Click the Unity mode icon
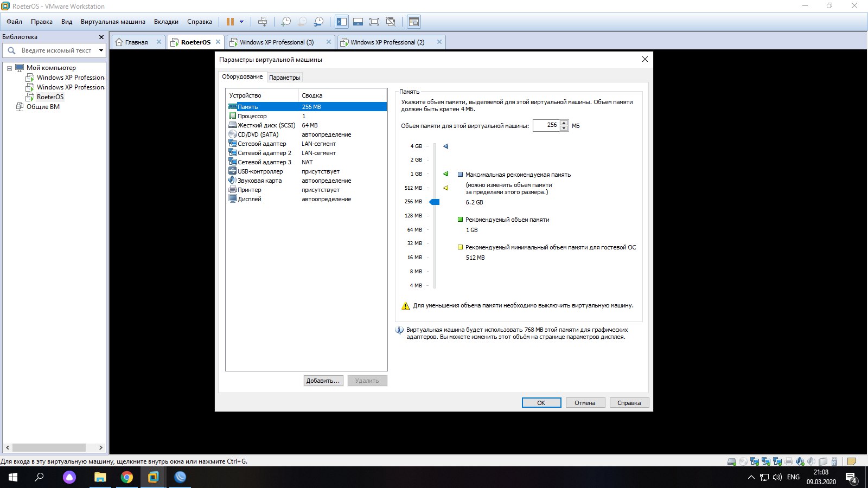 pyautogui.click(x=391, y=22)
